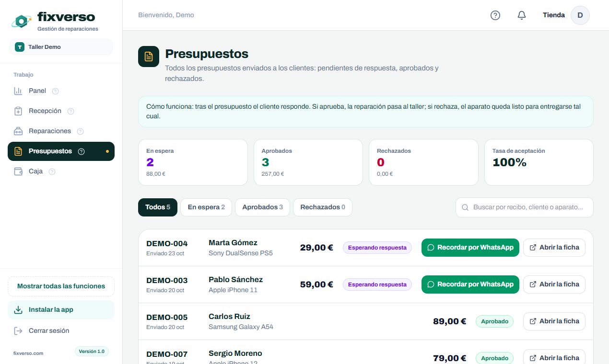Viewport: 609px width, 364px height.
Task: Click the Caja wallet icon
Action: pos(18,171)
